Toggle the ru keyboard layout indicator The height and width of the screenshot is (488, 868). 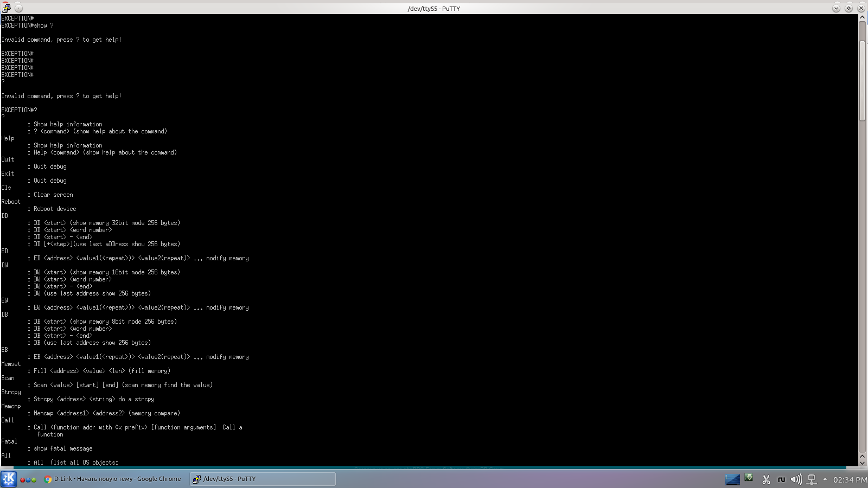click(x=781, y=479)
